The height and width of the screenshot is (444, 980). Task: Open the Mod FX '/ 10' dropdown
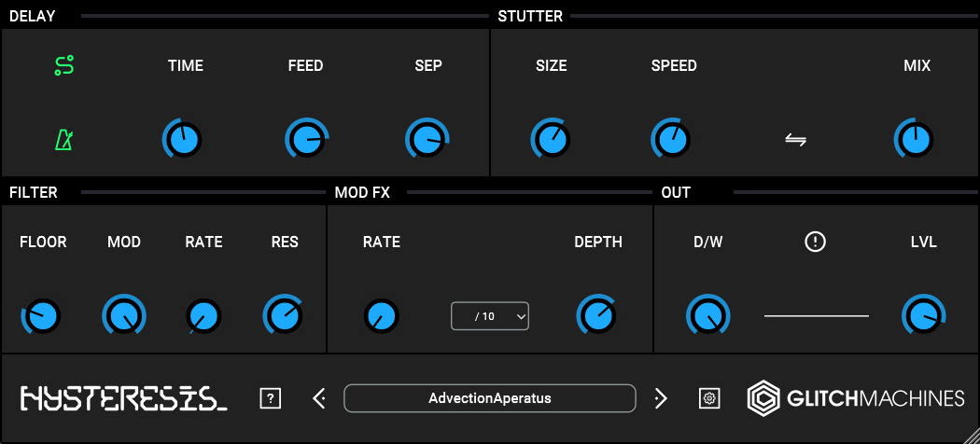click(490, 316)
